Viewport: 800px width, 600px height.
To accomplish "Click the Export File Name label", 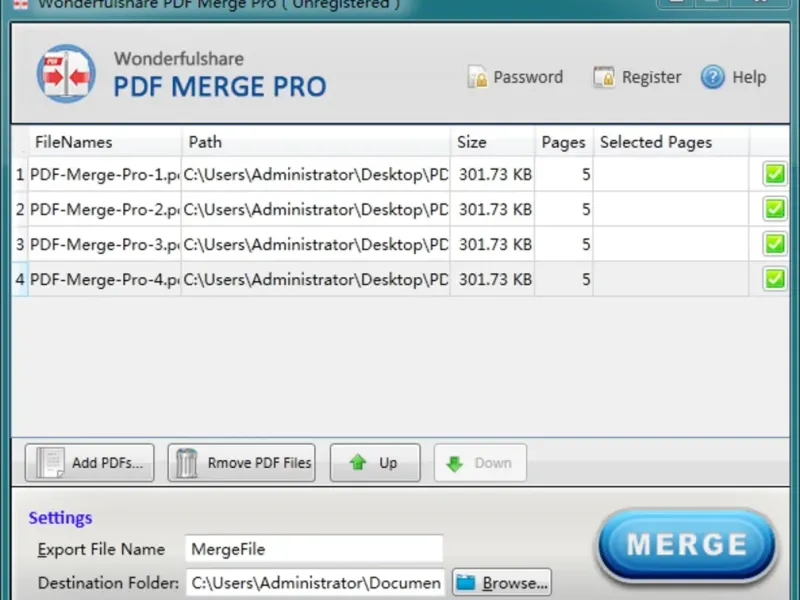I will pyautogui.click(x=101, y=549).
